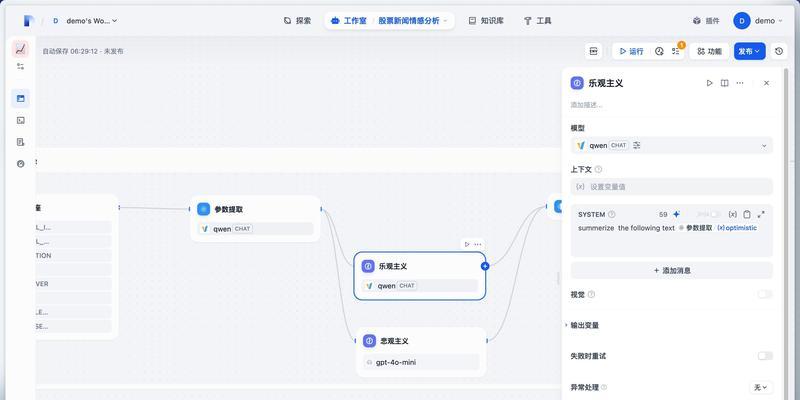Select the 参数提取 node on the canvas
Viewport: 800px width, 400px height.
pyautogui.click(x=256, y=219)
